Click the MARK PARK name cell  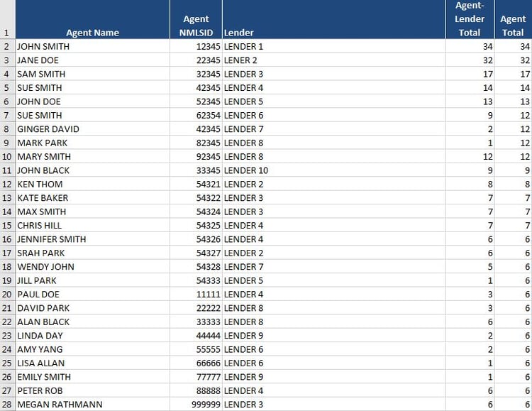[92, 143]
